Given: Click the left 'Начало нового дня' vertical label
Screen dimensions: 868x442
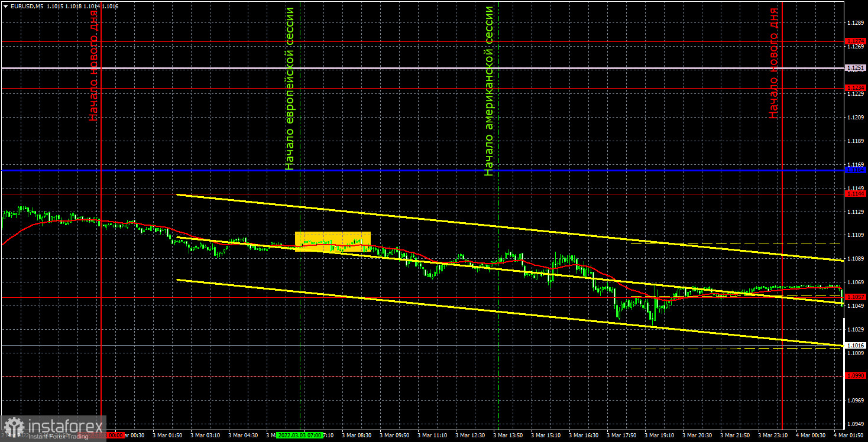Looking at the screenshot, I should [x=93, y=65].
